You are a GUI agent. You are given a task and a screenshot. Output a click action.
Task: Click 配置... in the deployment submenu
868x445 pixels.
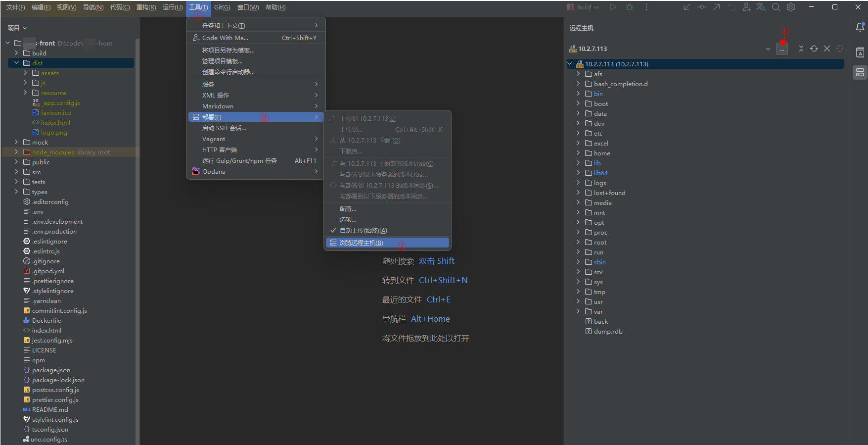(x=348, y=209)
